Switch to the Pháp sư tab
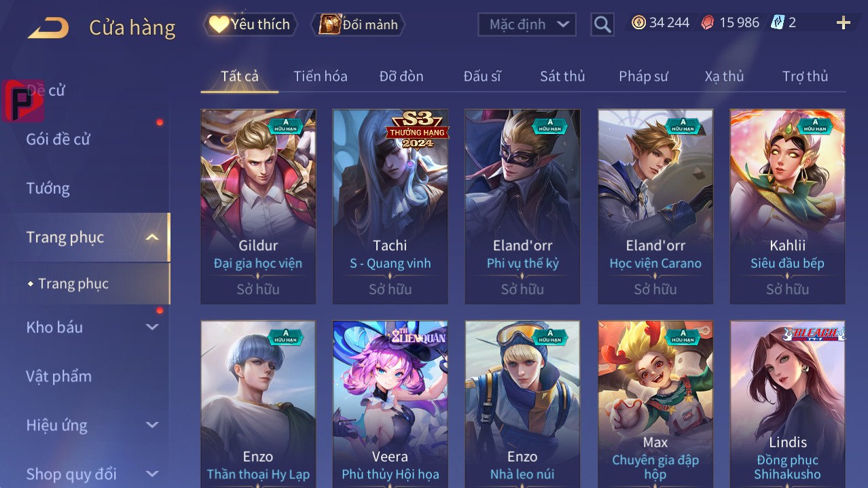The width and height of the screenshot is (868, 488). point(643,76)
